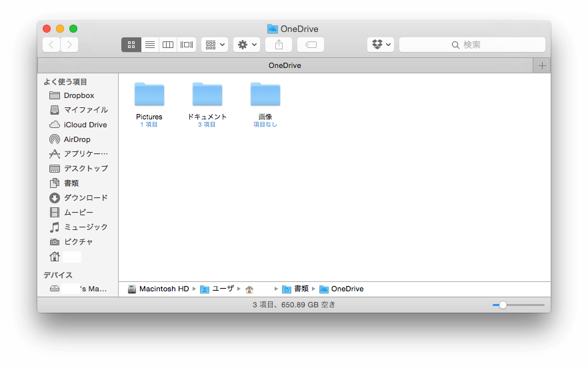Zoom the window with green button

pos(73,29)
